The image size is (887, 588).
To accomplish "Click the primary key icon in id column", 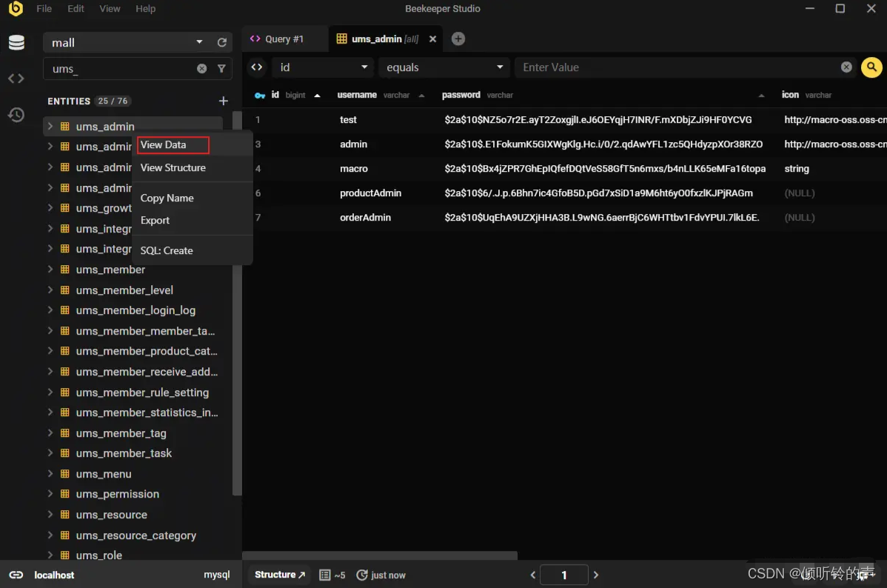I will (260, 96).
